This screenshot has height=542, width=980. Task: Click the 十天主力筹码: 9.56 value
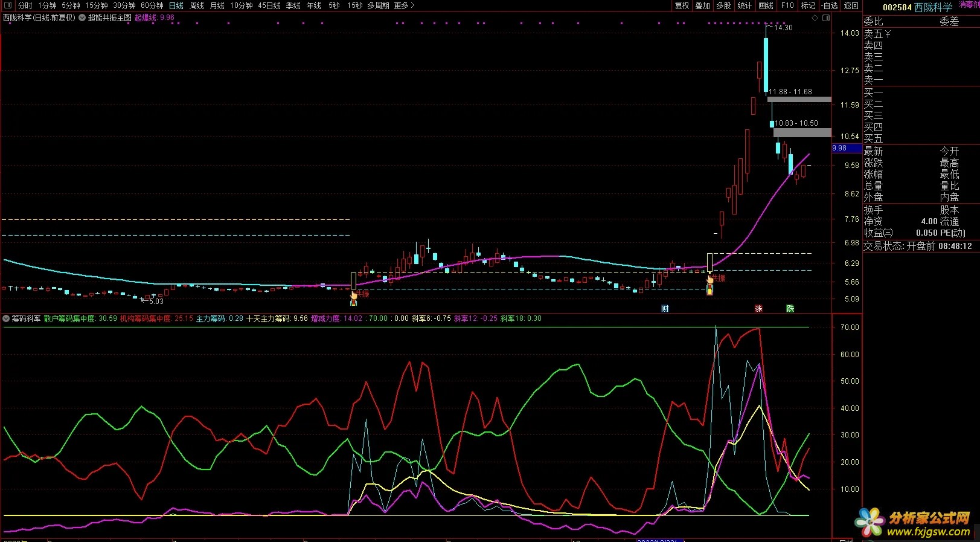[x=277, y=318]
